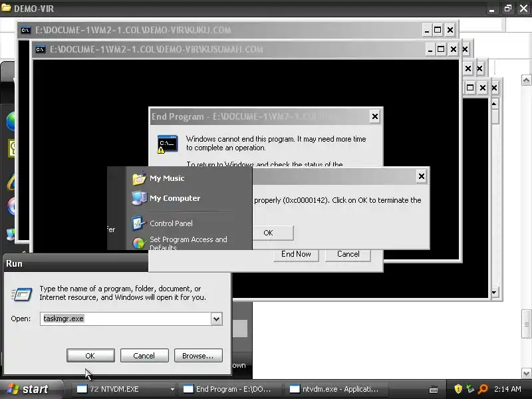Close the End Program dialog with X
The image size is (532, 399).
click(x=374, y=117)
